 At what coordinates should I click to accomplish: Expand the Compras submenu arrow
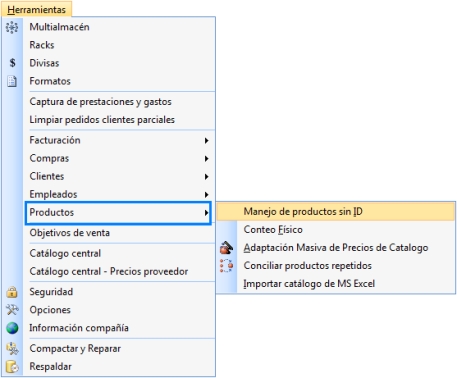point(206,159)
